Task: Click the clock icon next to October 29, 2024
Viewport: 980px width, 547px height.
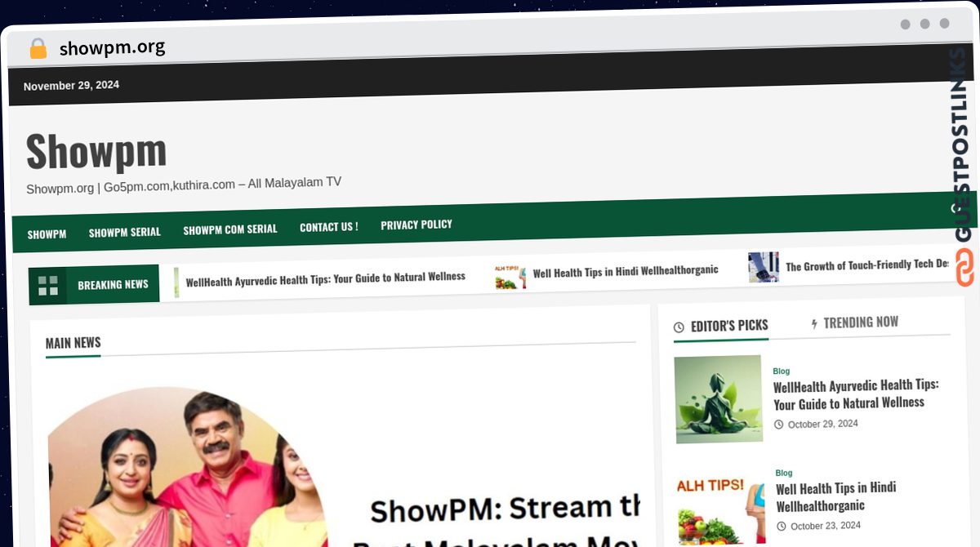Action: [x=778, y=425]
